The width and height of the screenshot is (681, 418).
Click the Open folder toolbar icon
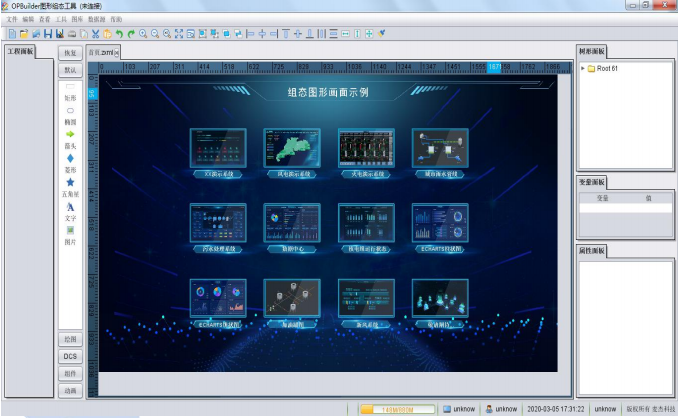coord(24,34)
